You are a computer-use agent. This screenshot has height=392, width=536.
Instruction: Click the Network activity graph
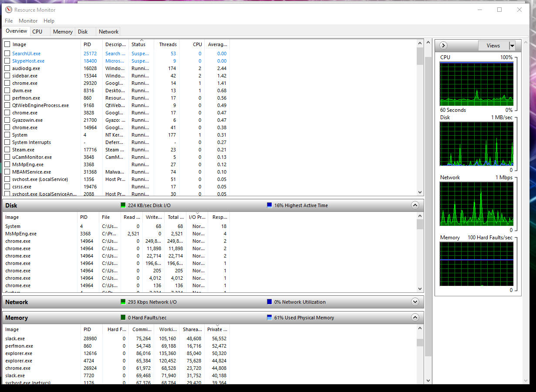[x=476, y=204]
